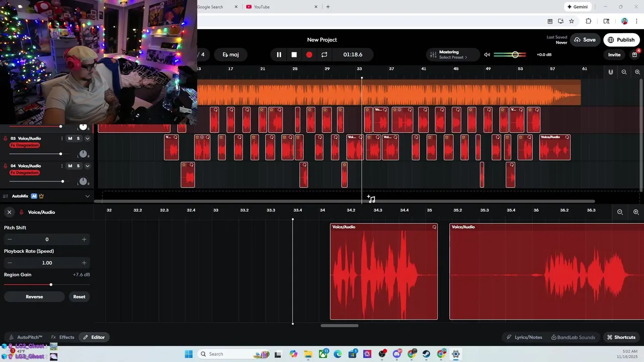Increase Playback Rate with plus

84,262
